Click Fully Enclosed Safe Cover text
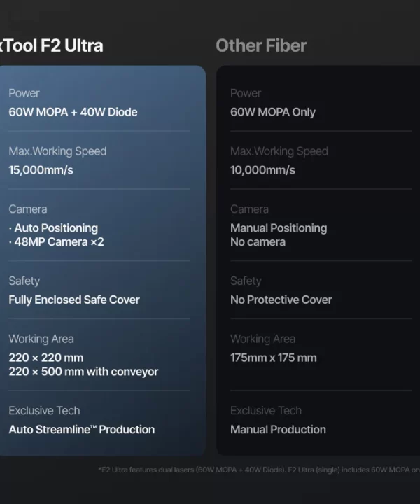Screen dimensions: 420x504 click(x=74, y=300)
